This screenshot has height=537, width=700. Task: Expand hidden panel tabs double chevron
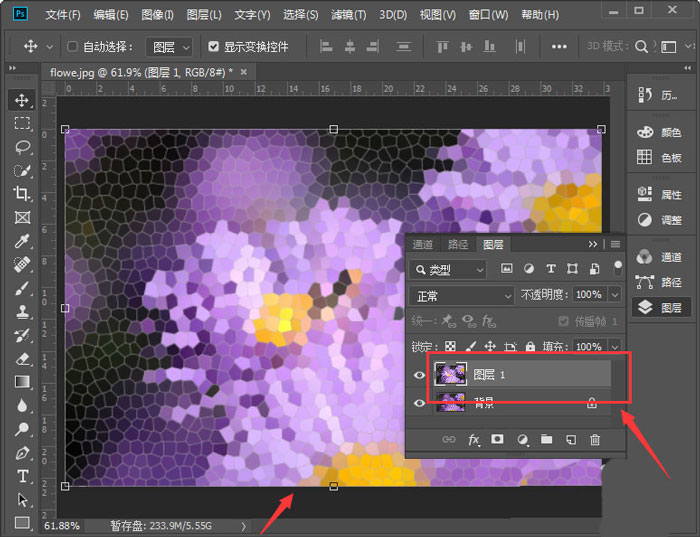pos(592,244)
